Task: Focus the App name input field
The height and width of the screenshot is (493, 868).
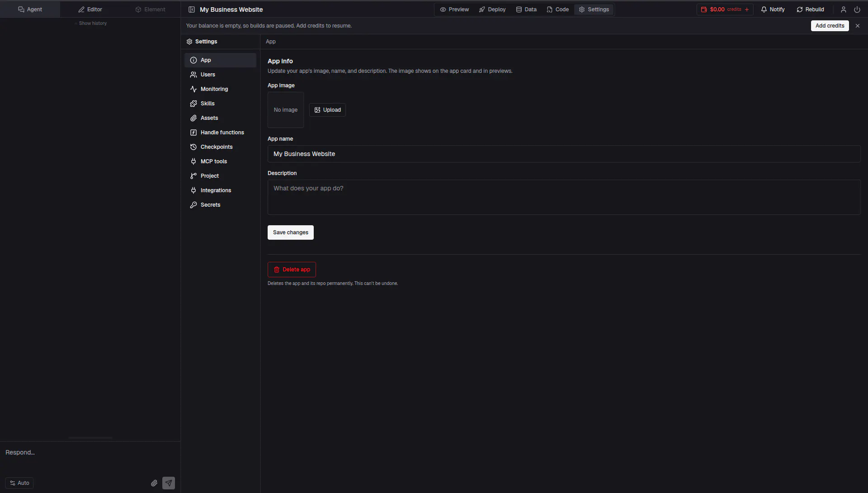Action: (x=564, y=154)
